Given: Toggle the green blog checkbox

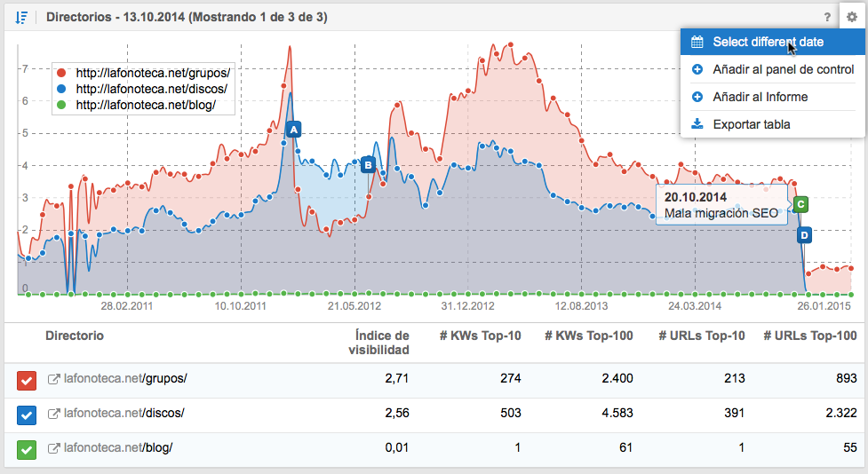Looking at the screenshot, I should [27, 449].
